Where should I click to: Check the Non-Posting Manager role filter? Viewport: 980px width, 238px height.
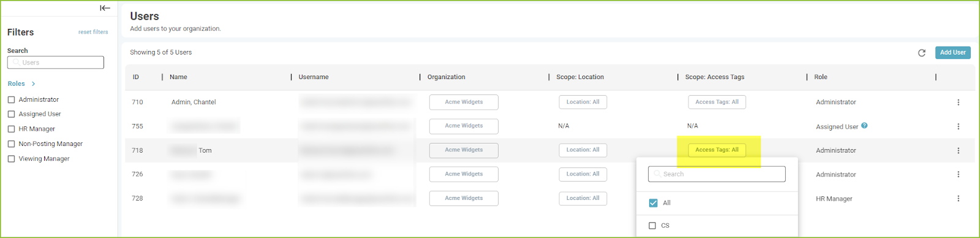click(11, 144)
